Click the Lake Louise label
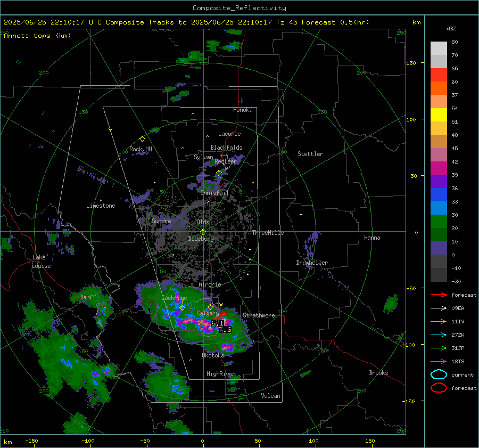479x448 pixels. [41, 262]
